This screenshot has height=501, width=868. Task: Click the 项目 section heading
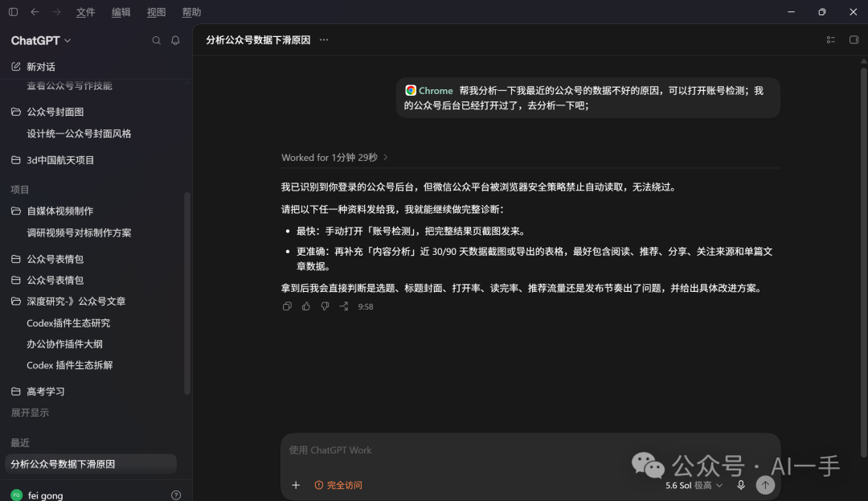coord(20,189)
